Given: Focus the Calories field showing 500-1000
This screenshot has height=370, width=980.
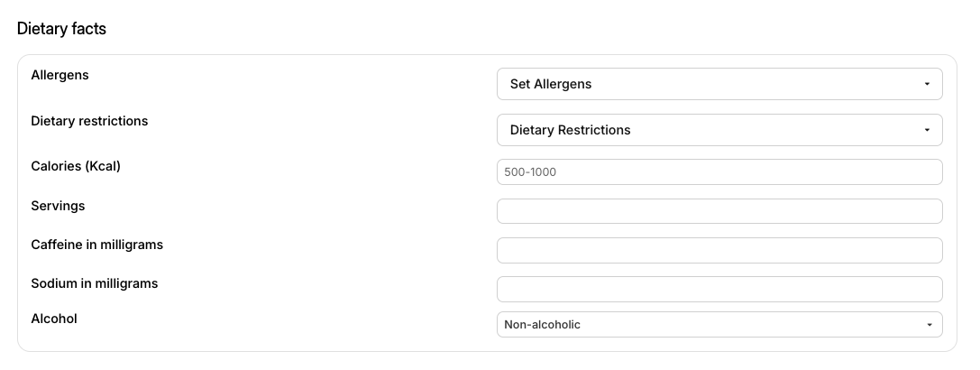Looking at the screenshot, I should click(719, 172).
